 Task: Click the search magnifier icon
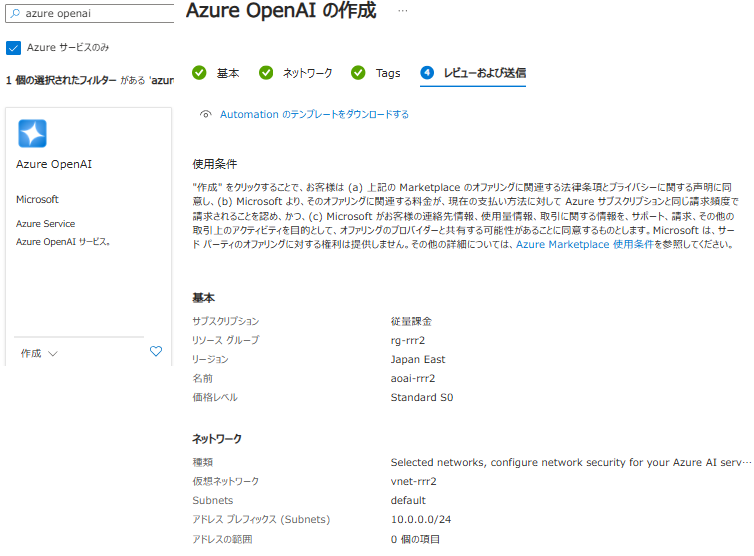[15, 13]
